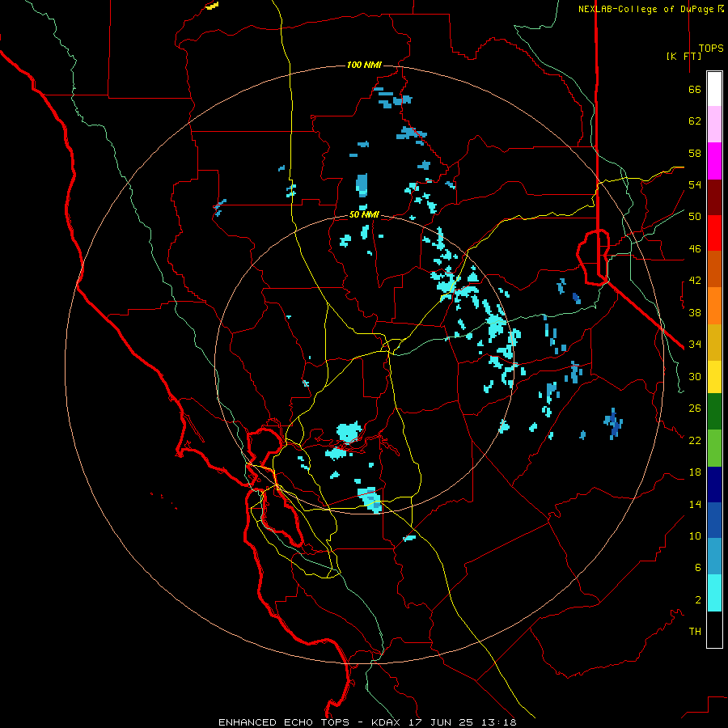Click the 22 value on the legend
Image resolution: width=728 pixels, height=728 pixels.
point(695,440)
